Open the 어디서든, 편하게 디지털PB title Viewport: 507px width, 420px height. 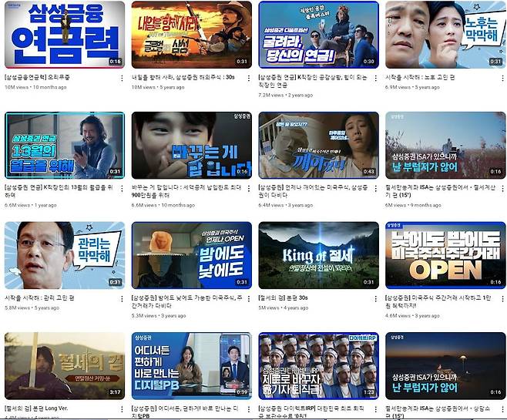[x=185, y=412]
